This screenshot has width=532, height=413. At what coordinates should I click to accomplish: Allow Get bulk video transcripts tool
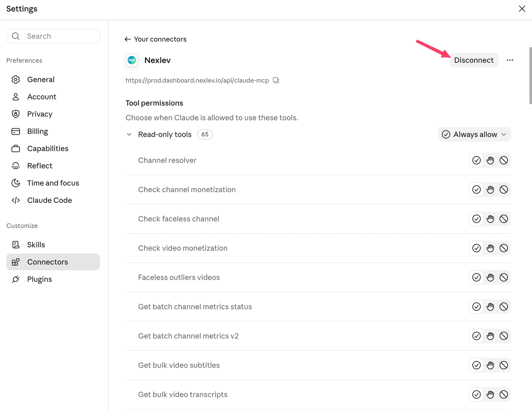click(x=476, y=394)
